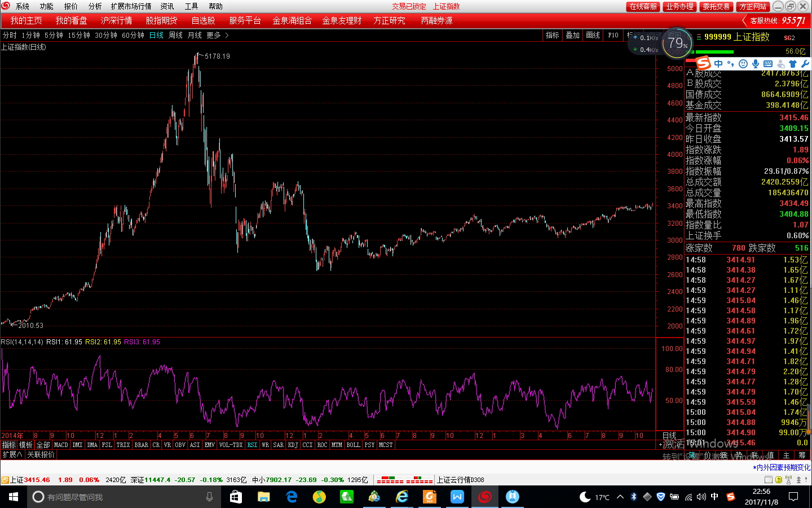Viewport: 812px width, 508px height.
Task: Click the tree arrows icon in status bar
Action: pyautogui.click(x=798, y=480)
